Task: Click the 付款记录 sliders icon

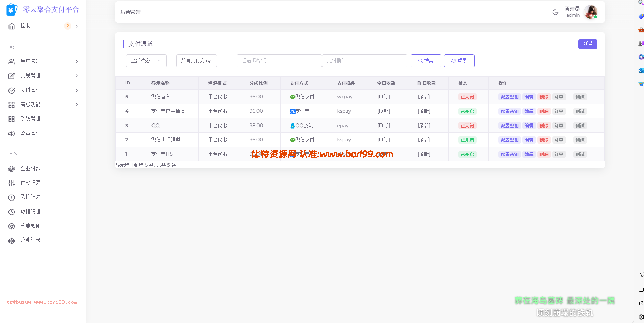Action: coord(12,183)
